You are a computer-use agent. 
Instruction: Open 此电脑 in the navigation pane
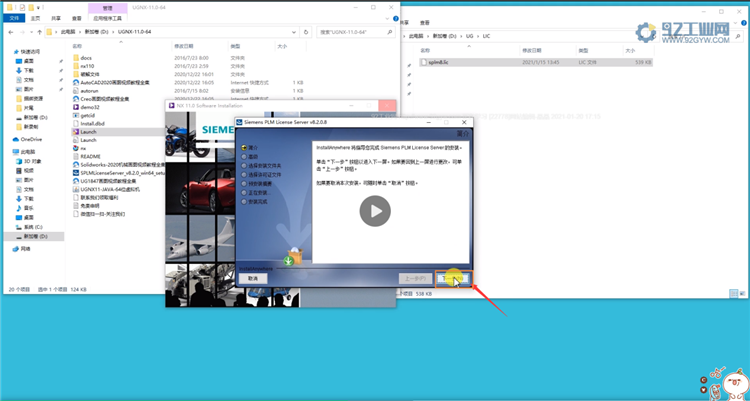click(x=28, y=152)
